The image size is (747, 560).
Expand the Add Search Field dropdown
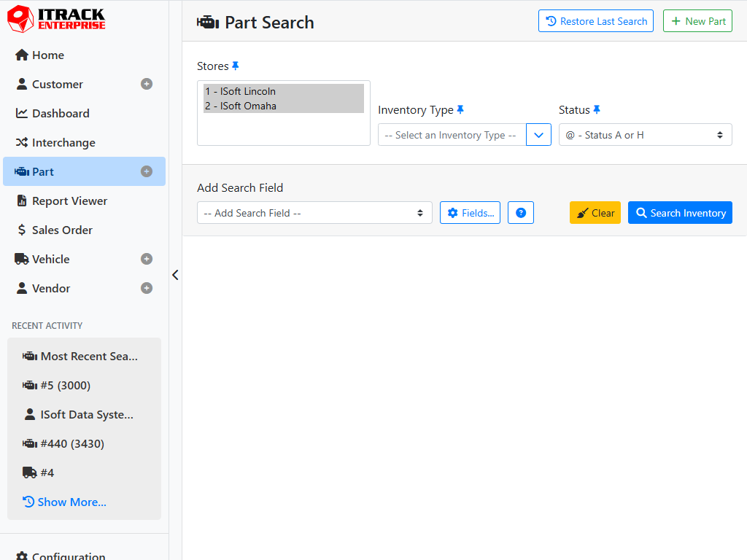click(314, 212)
